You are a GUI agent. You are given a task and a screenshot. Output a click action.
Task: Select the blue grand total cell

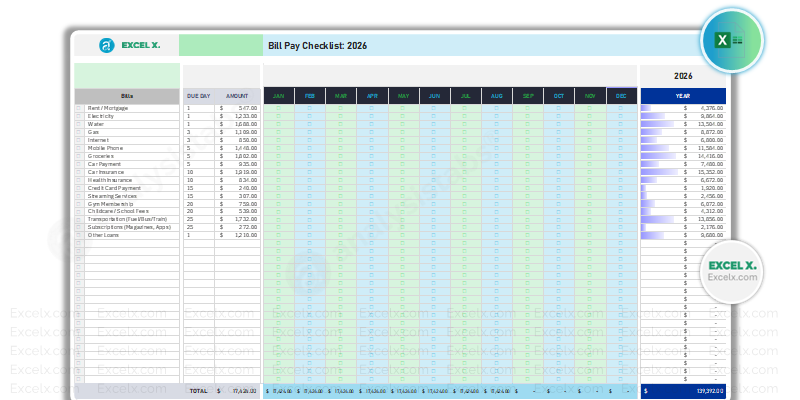click(x=683, y=390)
